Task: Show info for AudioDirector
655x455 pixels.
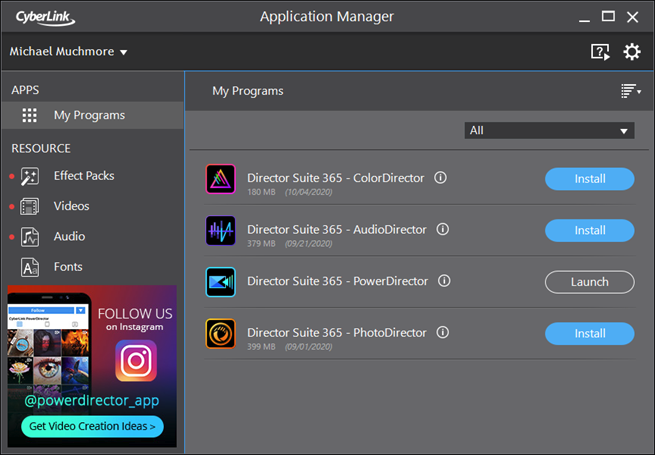Action: [442, 229]
